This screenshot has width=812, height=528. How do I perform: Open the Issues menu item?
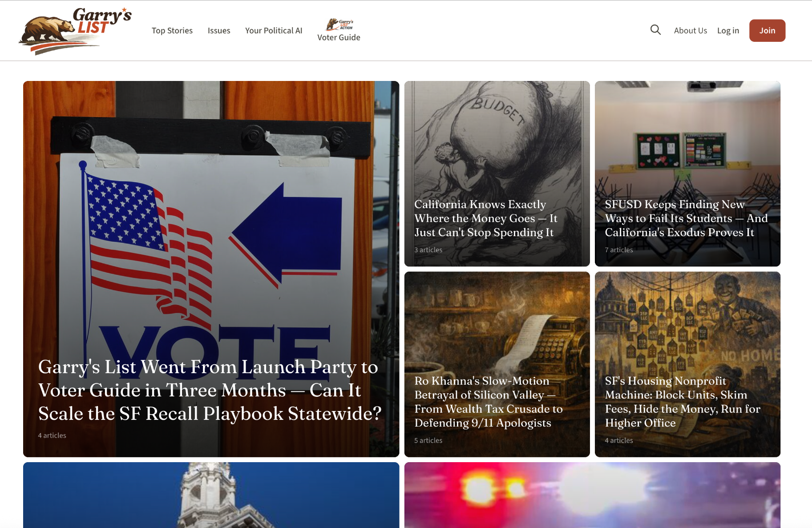click(x=219, y=30)
